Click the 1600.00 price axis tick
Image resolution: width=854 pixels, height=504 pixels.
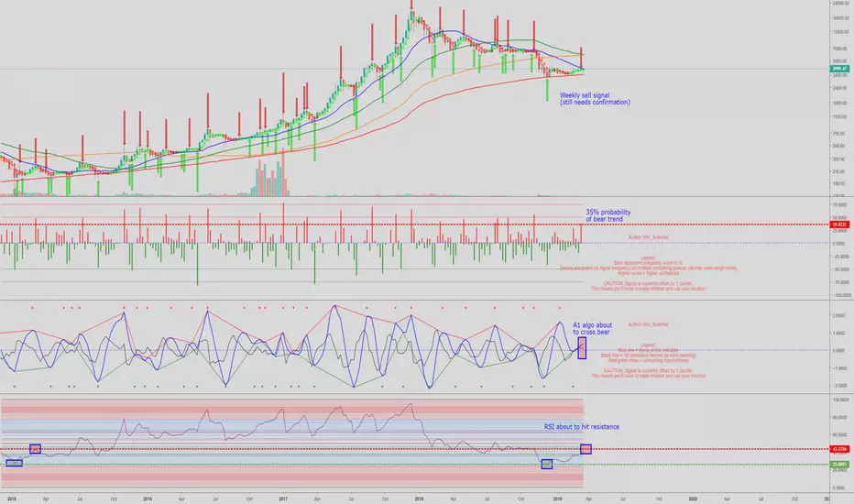coord(840,103)
